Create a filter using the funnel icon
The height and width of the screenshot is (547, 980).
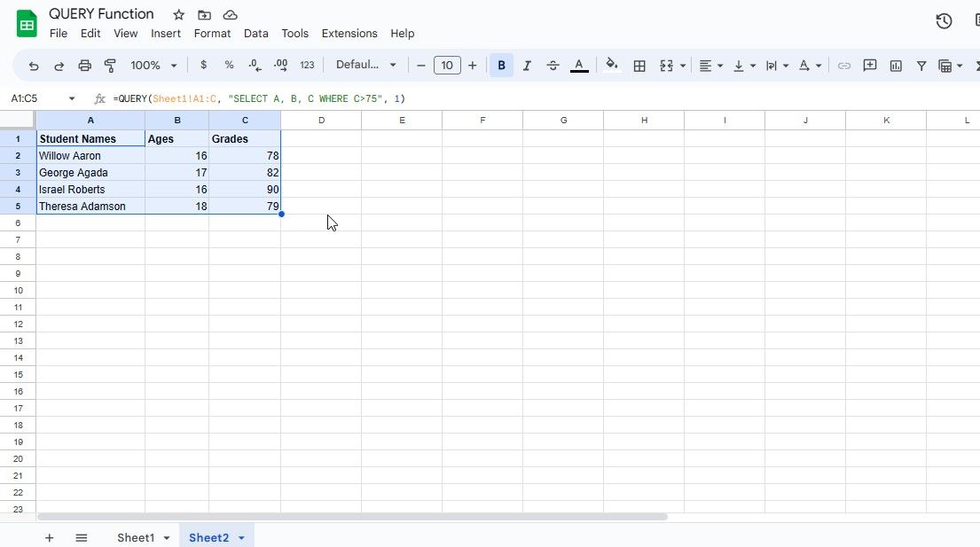(x=921, y=65)
